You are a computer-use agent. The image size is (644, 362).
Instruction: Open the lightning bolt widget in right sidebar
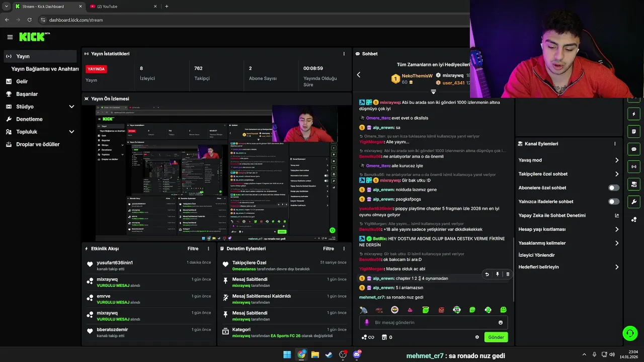point(633,114)
